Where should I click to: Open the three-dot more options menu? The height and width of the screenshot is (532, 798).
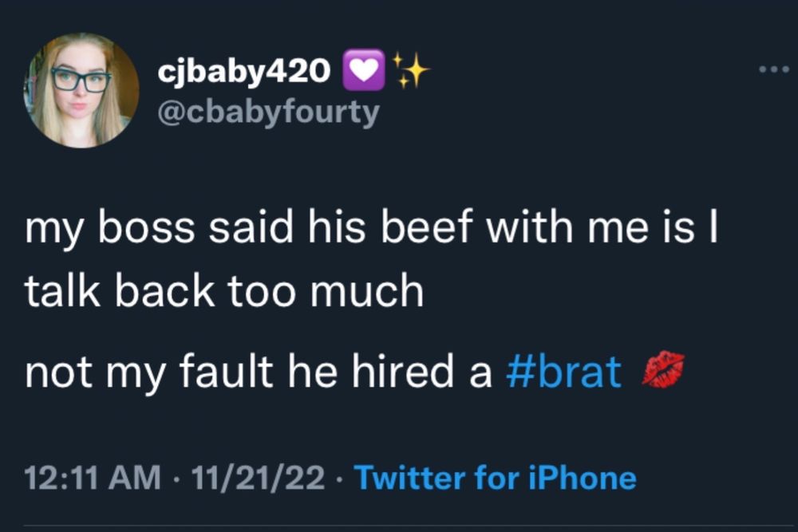tap(773, 69)
